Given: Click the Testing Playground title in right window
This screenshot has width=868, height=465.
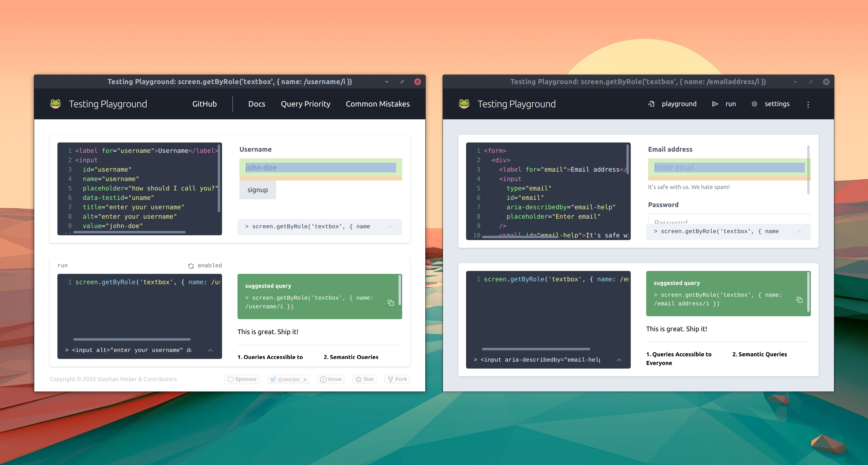Looking at the screenshot, I should pyautogui.click(x=516, y=104).
